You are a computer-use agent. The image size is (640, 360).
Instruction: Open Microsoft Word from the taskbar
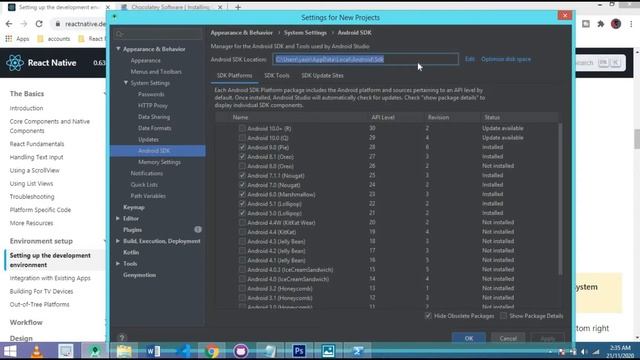tap(153, 351)
